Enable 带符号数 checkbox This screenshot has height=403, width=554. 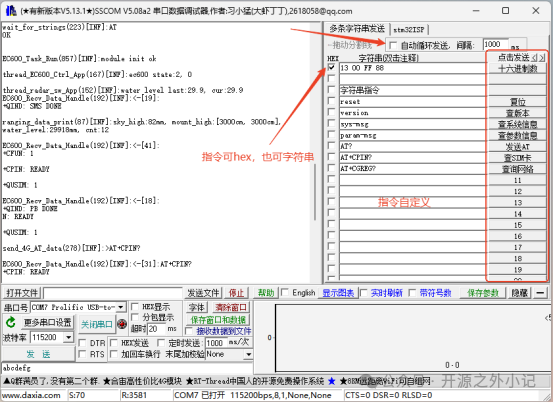pyautogui.click(x=412, y=292)
